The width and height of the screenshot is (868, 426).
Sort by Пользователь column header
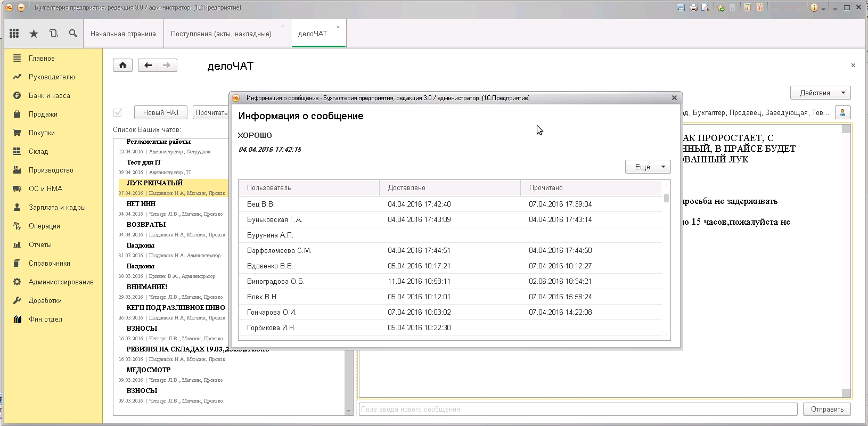(309, 187)
